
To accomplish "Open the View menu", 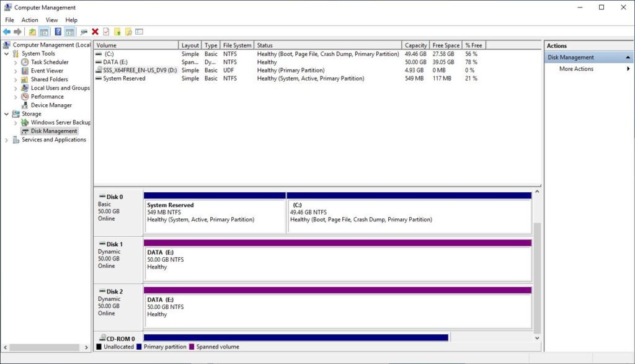I will 51,20.
